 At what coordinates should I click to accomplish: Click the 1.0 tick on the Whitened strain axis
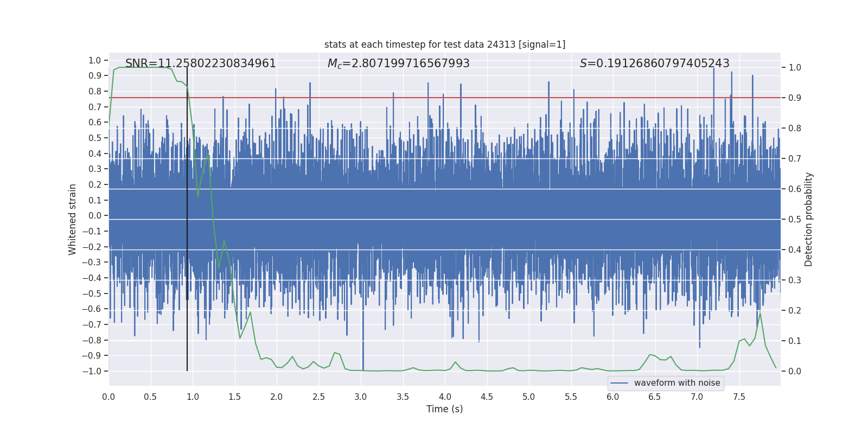click(x=95, y=60)
